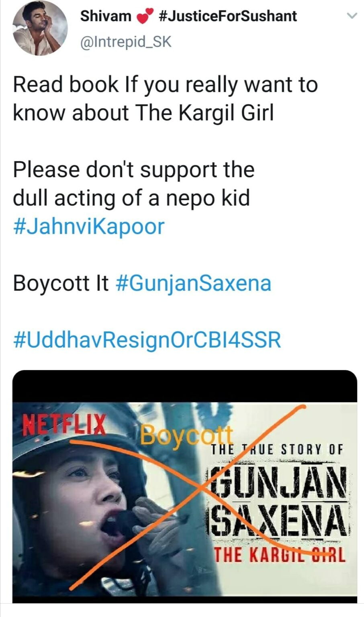Click the black bar atop the image

[184, 386]
